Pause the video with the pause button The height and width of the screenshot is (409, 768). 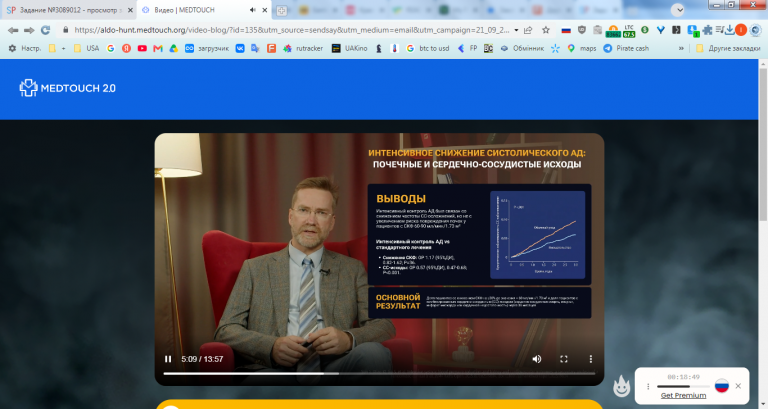pyautogui.click(x=168, y=359)
